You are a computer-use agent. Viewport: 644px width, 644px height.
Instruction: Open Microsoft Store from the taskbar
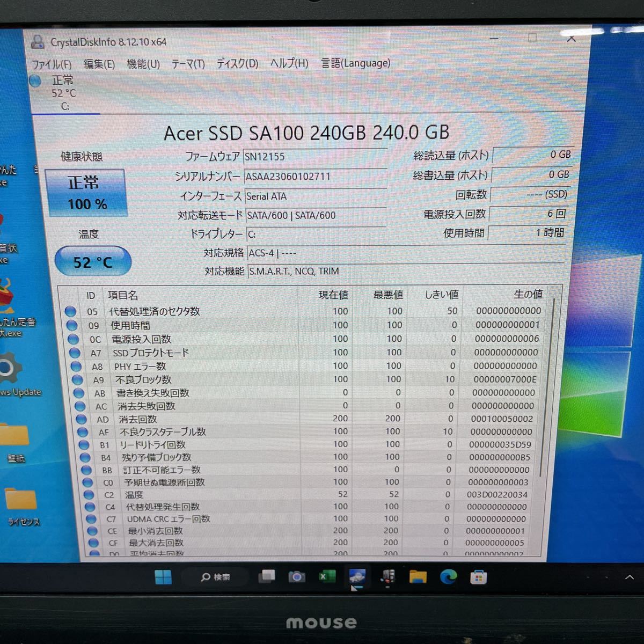[x=478, y=577]
